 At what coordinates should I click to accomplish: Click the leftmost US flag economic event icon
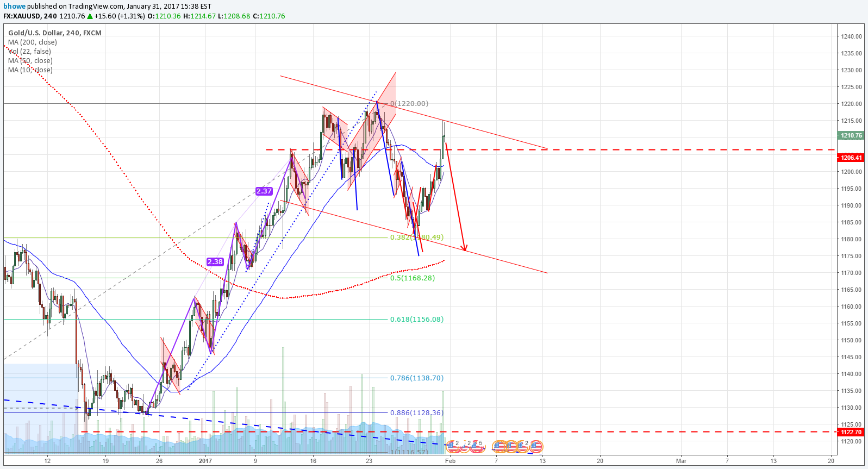pyautogui.click(x=452, y=447)
